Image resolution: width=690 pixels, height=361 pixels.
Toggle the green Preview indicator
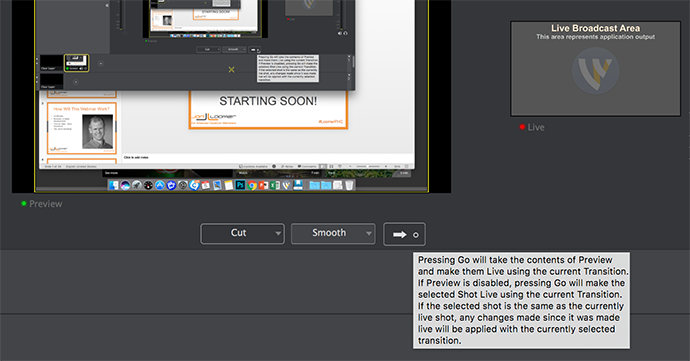[x=24, y=203]
